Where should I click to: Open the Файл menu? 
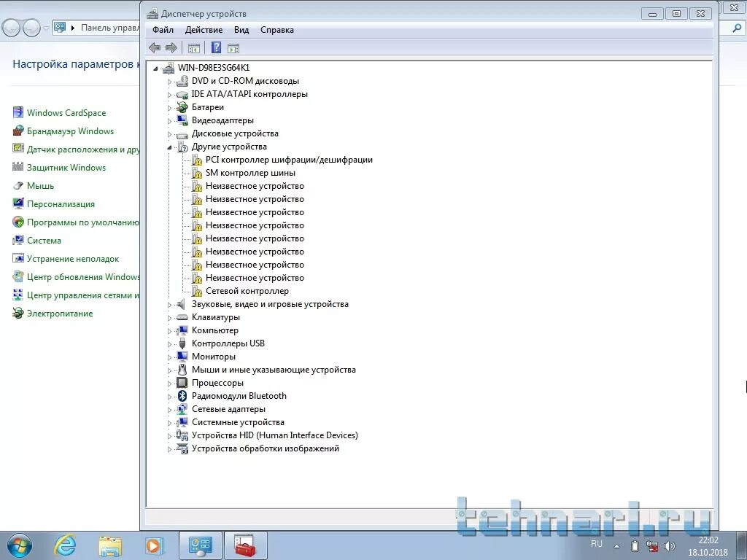163,30
